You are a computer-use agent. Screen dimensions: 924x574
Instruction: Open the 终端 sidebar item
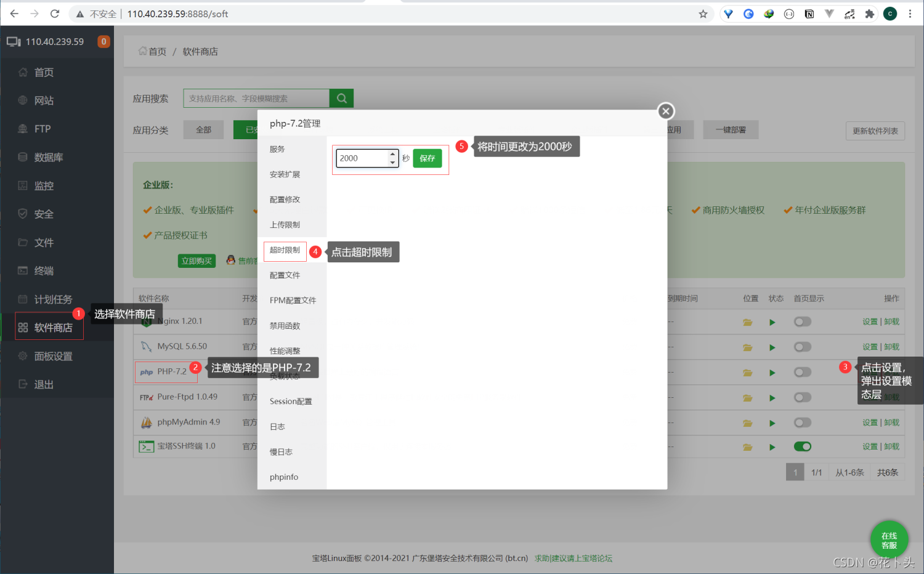click(x=43, y=270)
